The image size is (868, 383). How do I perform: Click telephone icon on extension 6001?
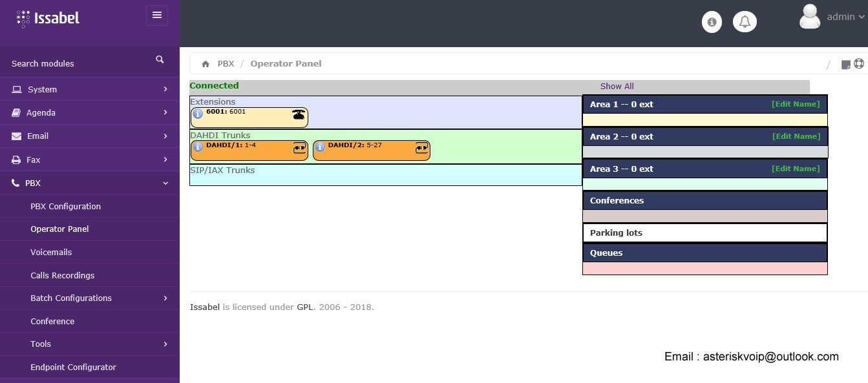pos(299,114)
